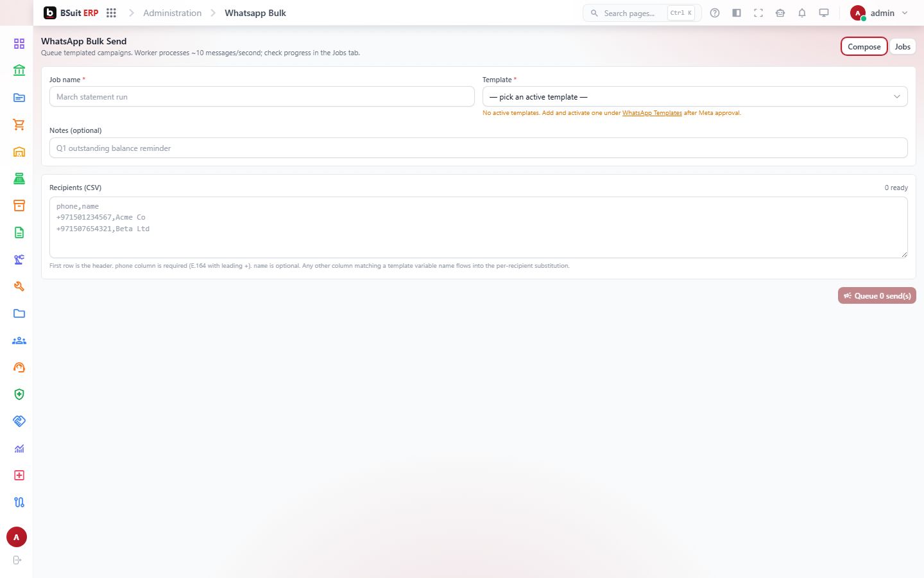
Task: Click the red medical plus sidebar icon
Action: pyautogui.click(x=19, y=475)
